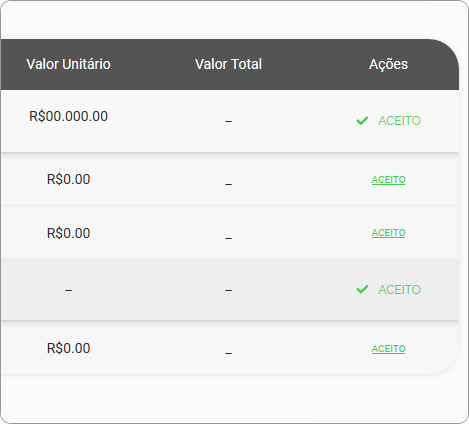Image resolution: width=469 pixels, height=424 pixels.
Task: Click the Valor Total dash in the first row
Action: (x=228, y=121)
